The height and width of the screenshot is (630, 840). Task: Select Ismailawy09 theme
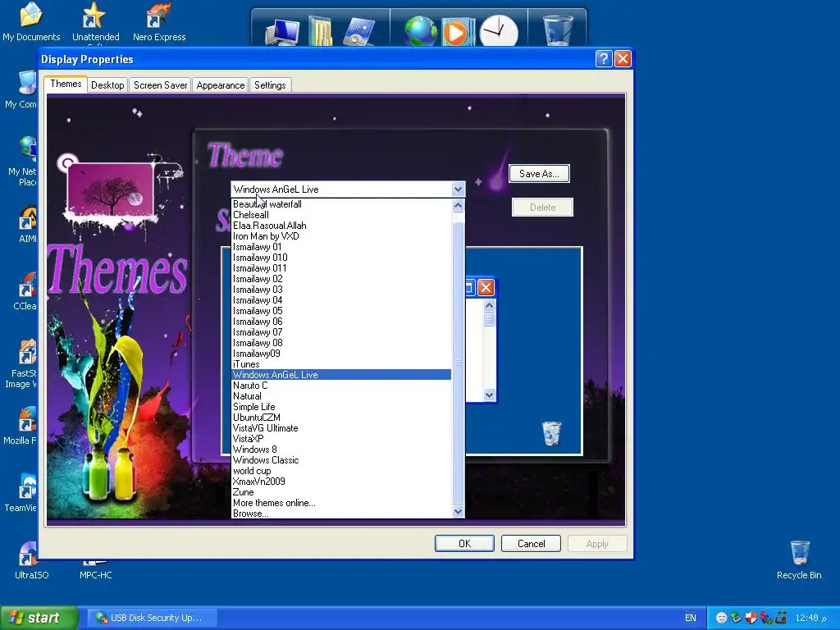(x=341, y=354)
